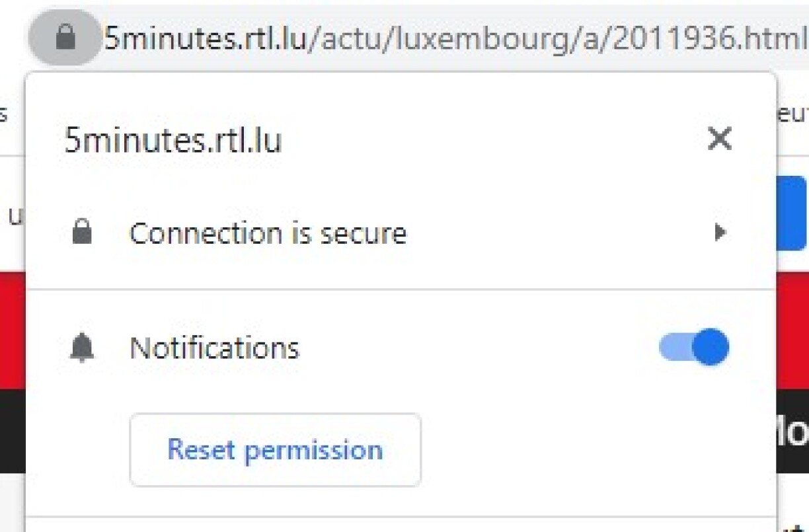This screenshot has height=532, width=809.
Task: Click the "u" text left of the popup
Action: (15, 216)
